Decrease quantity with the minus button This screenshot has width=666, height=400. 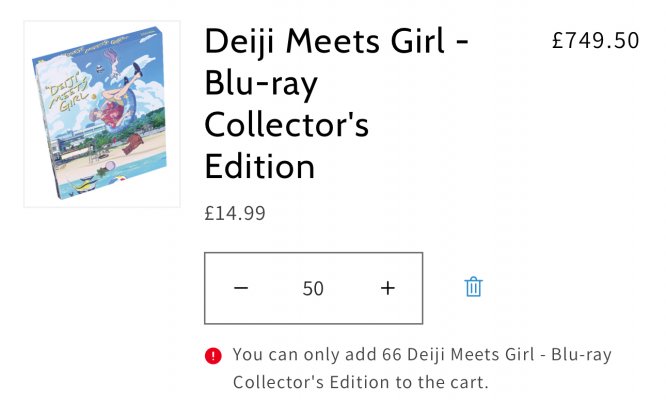point(241,288)
